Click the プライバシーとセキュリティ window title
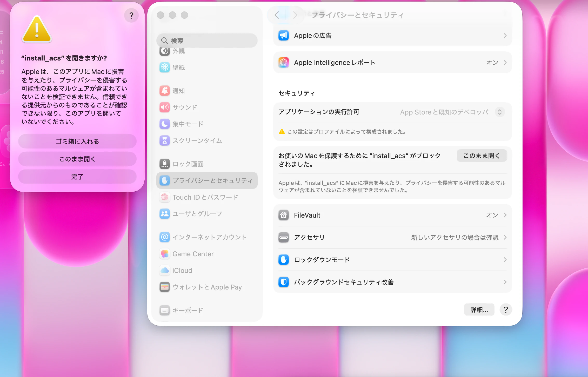 point(358,15)
